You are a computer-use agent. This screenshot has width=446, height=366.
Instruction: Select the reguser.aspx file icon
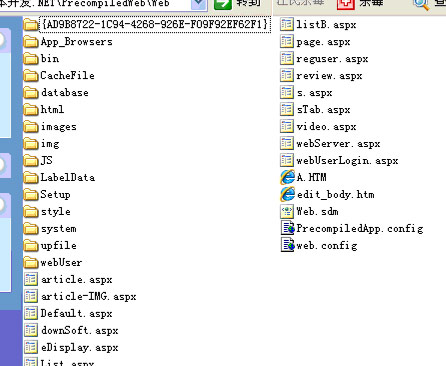tap(287, 59)
